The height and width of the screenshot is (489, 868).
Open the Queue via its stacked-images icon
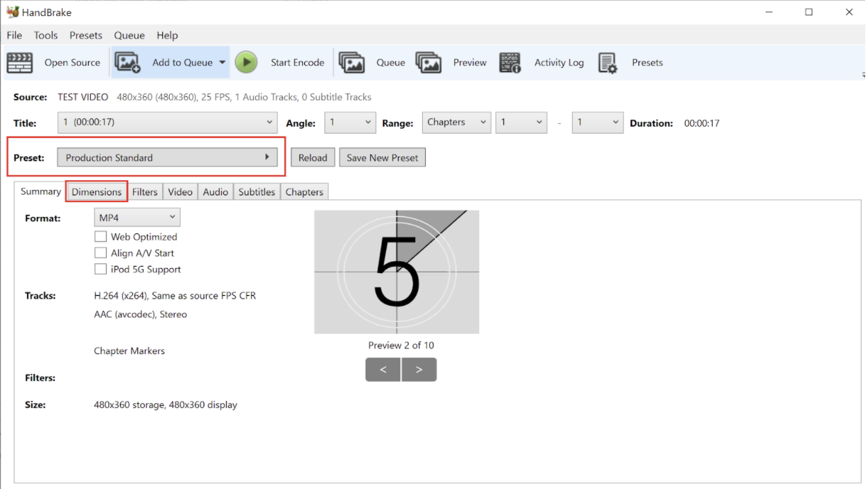pos(351,62)
